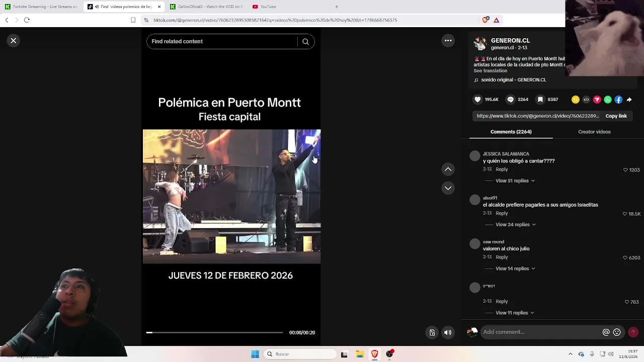
Task: Switch to the Creator videos tab
Action: point(594,132)
